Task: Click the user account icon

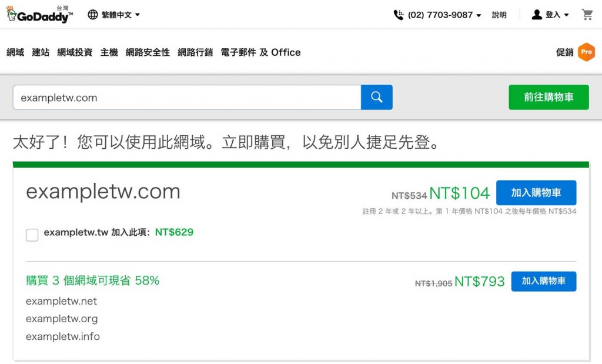Action: [x=537, y=15]
